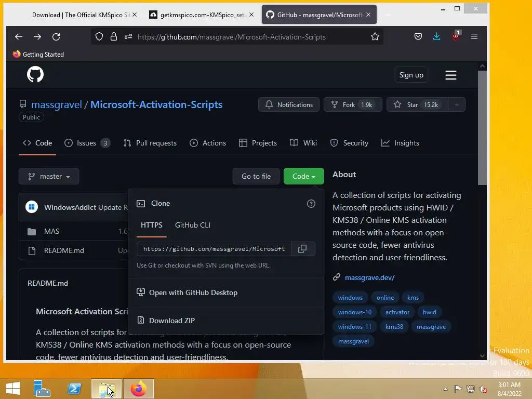Click the windows-10 topic tag
This screenshot has width=532, height=399.
tap(354, 312)
